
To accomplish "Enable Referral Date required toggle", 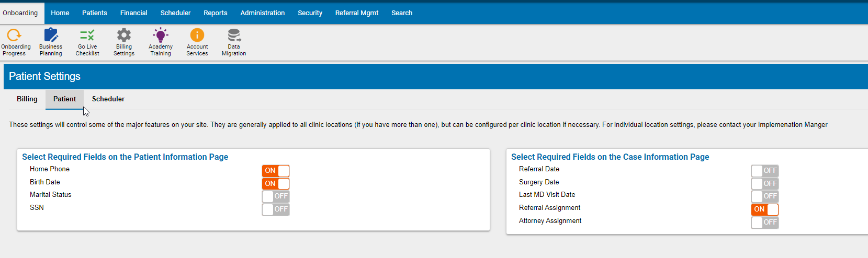I will click(x=765, y=171).
